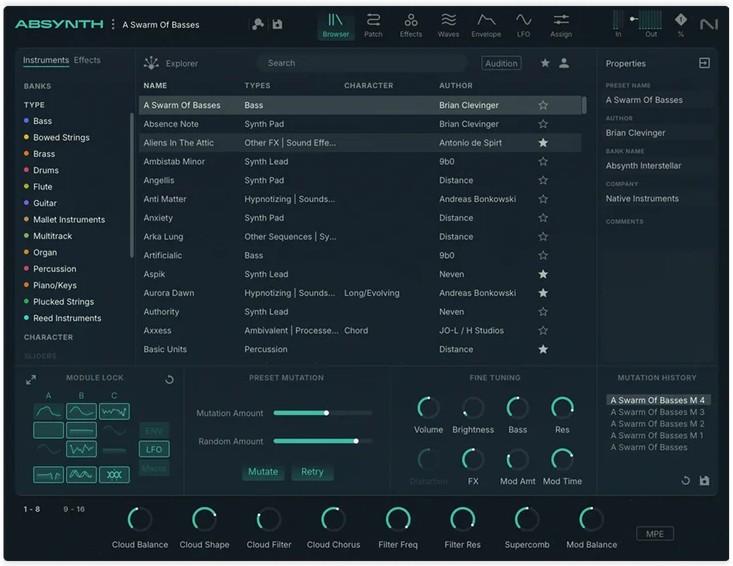
Task: Favorite the Anti Matter preset
Action: [543, 199]
